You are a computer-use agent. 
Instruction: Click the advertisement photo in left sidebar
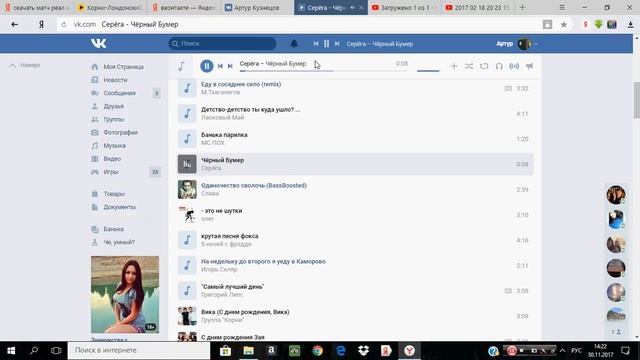pyautogui.click(x=125, y=294)
